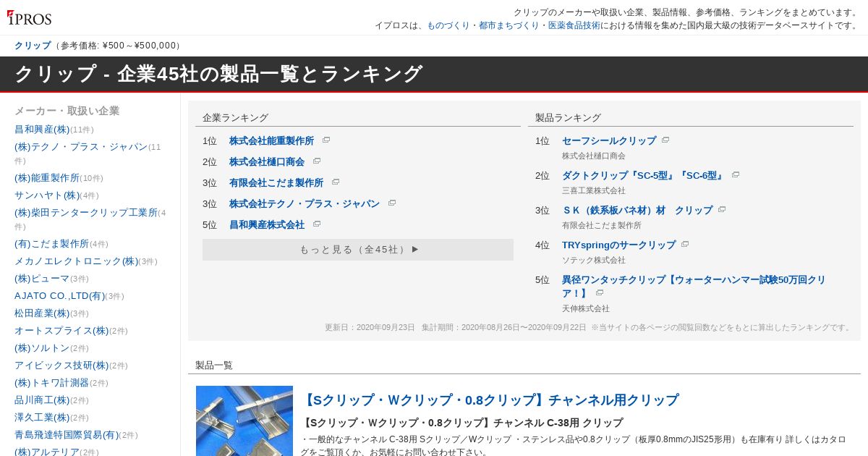Open new-window icon beside ダクトクリップ SC-5型
Screen dimensions: 868x456
tap(736, 175)
